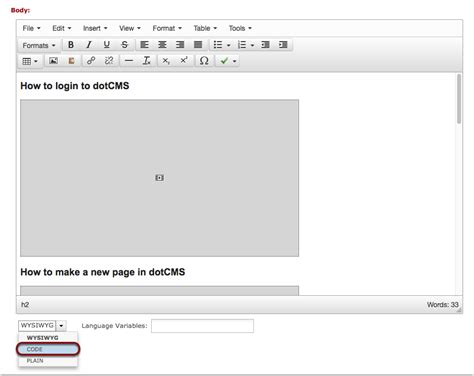Open the Tools menu
This screenshot has width=474, height=376.
coord(240,28)
